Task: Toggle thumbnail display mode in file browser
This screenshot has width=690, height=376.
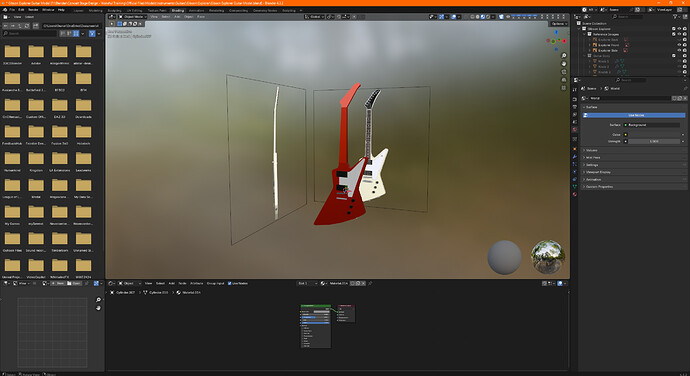Action: tap(76, 33)
